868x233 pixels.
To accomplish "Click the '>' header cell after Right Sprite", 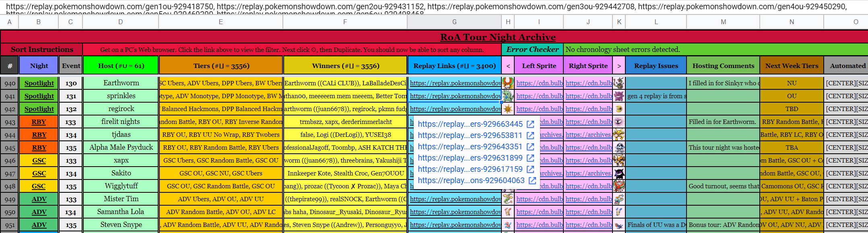I will coord(619,66).
